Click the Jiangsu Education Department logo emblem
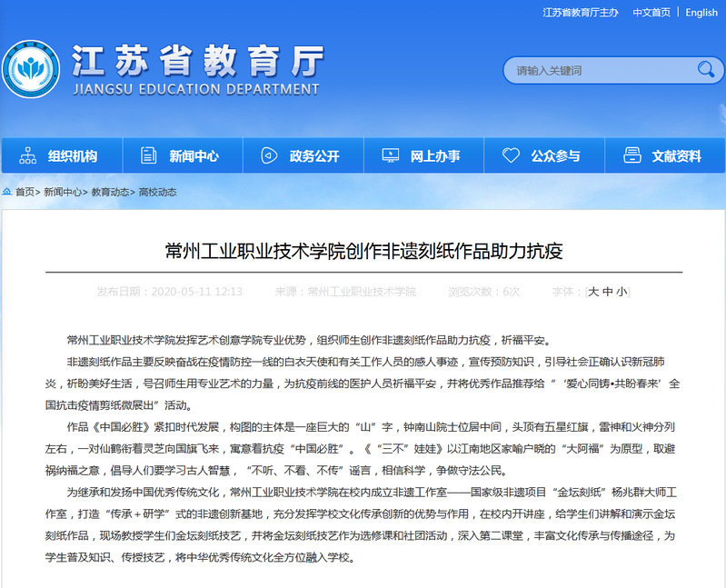 pos(31,69)
